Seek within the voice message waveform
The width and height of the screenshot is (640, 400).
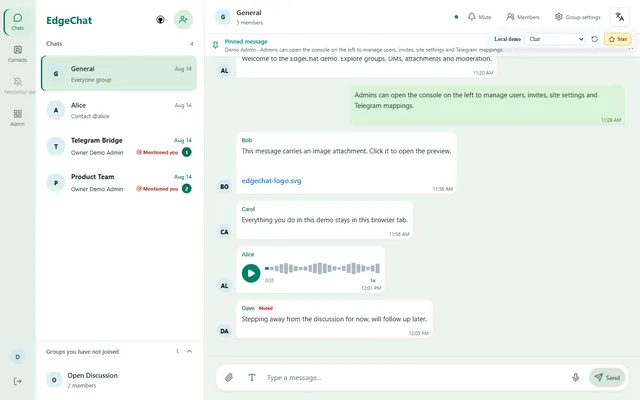pyautogui.click(x=322, y=268)
